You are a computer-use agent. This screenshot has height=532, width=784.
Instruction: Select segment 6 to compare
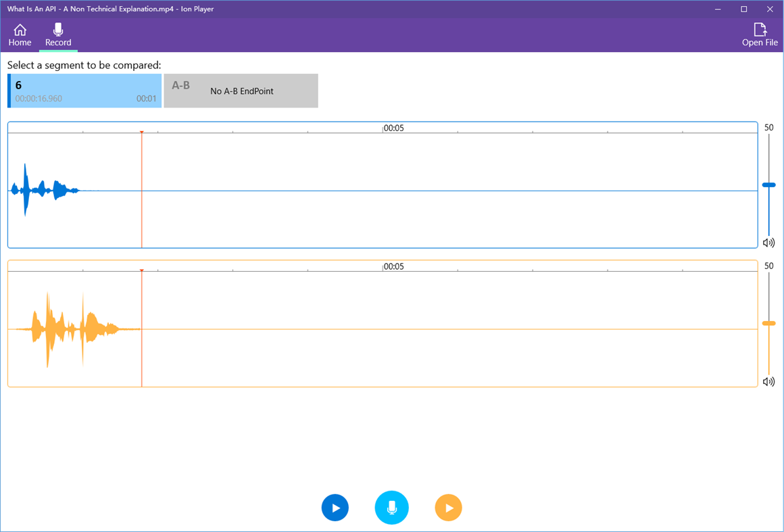tap(84, 91)
